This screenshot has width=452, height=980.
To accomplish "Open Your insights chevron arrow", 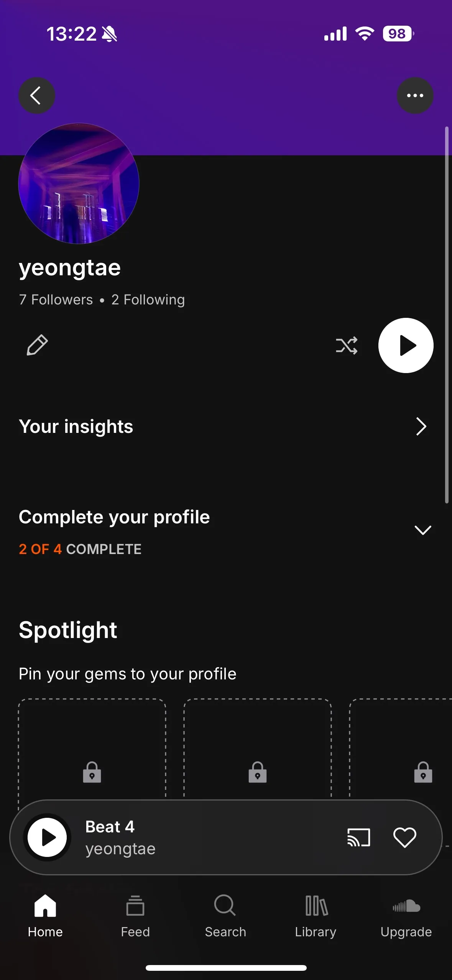I will (x=421, y=426).
